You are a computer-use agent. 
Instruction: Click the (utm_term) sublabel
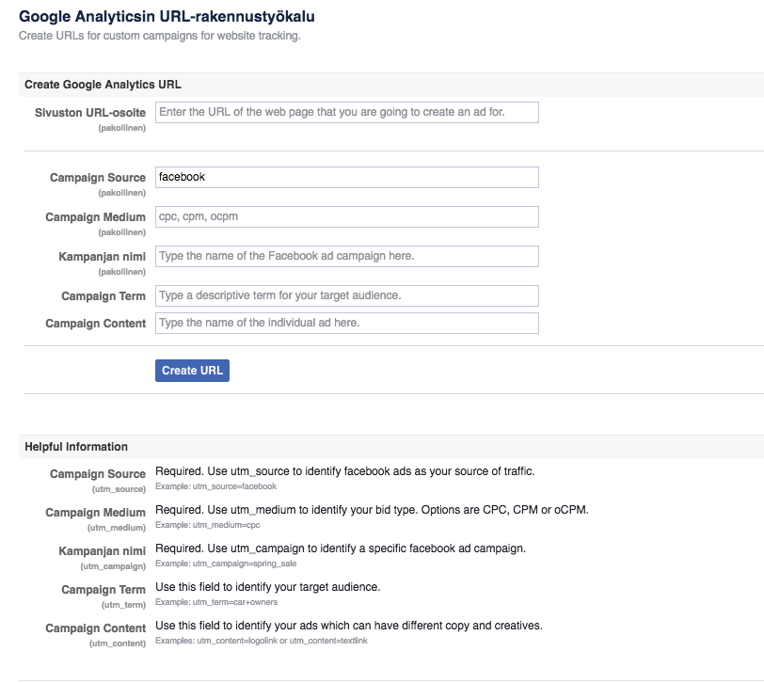click(123, 605)
